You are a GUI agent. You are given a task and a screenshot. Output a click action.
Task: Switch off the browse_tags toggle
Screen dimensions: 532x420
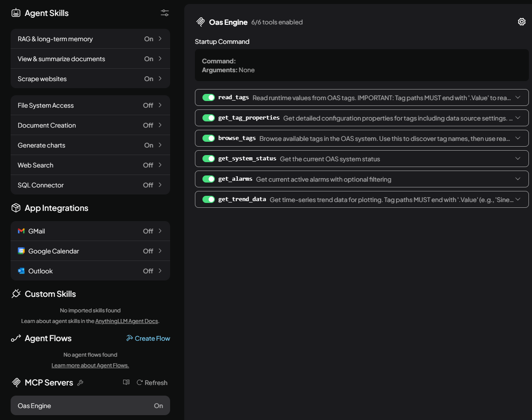tap(209, 138)
